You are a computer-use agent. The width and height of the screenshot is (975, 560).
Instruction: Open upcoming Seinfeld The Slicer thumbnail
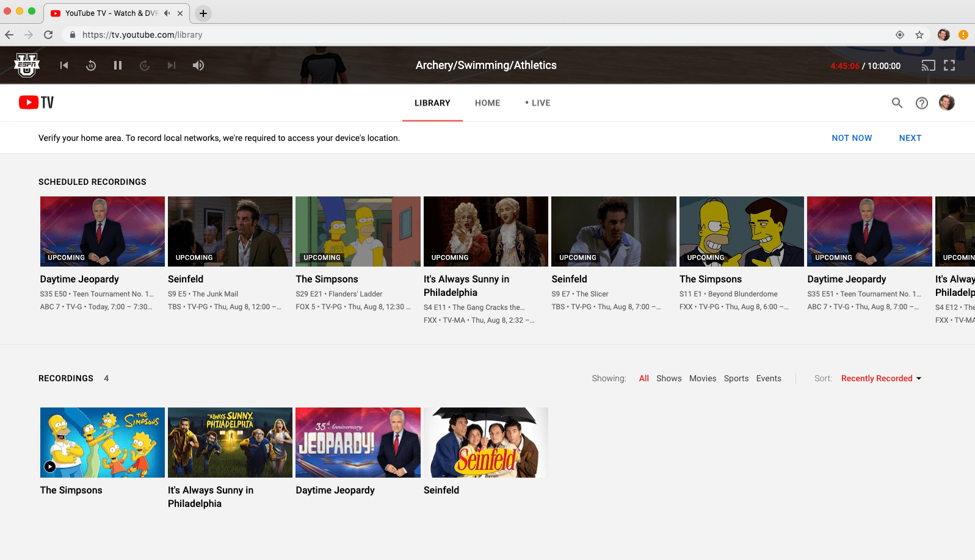(614, 231)
